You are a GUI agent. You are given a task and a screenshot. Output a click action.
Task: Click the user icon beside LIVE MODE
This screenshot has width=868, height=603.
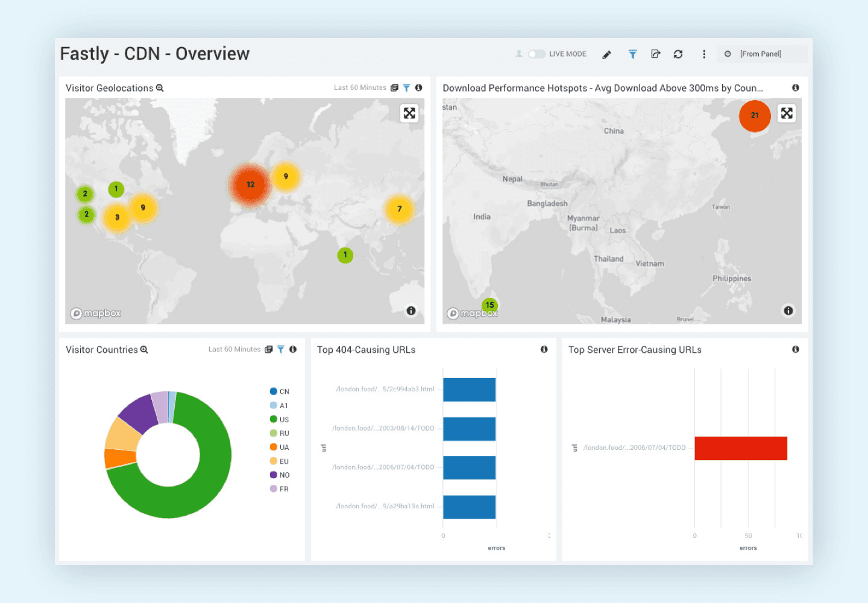pyautogui.click(x=519, y=54)
